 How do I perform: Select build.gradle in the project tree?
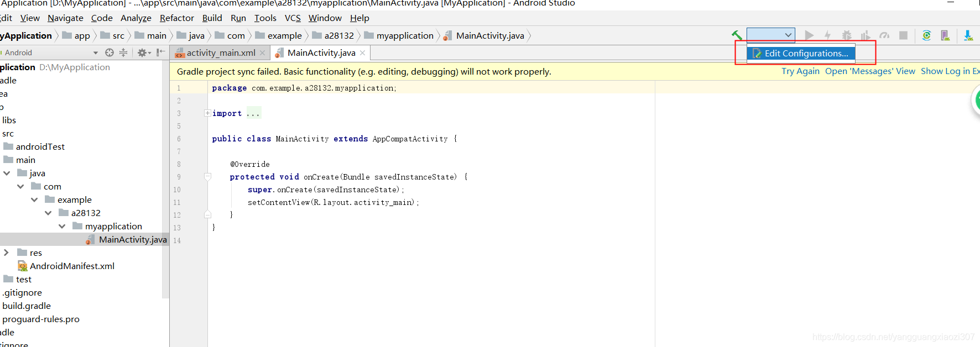(27, 306)
